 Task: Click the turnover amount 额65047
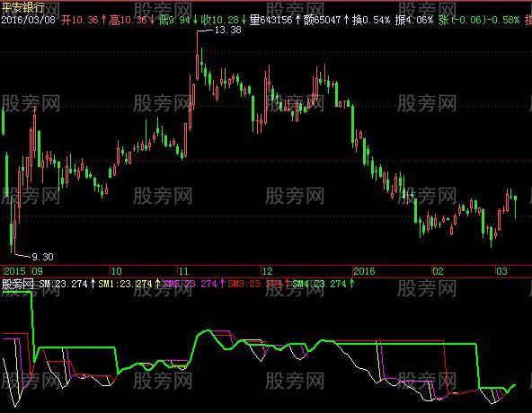click(322, 20)
